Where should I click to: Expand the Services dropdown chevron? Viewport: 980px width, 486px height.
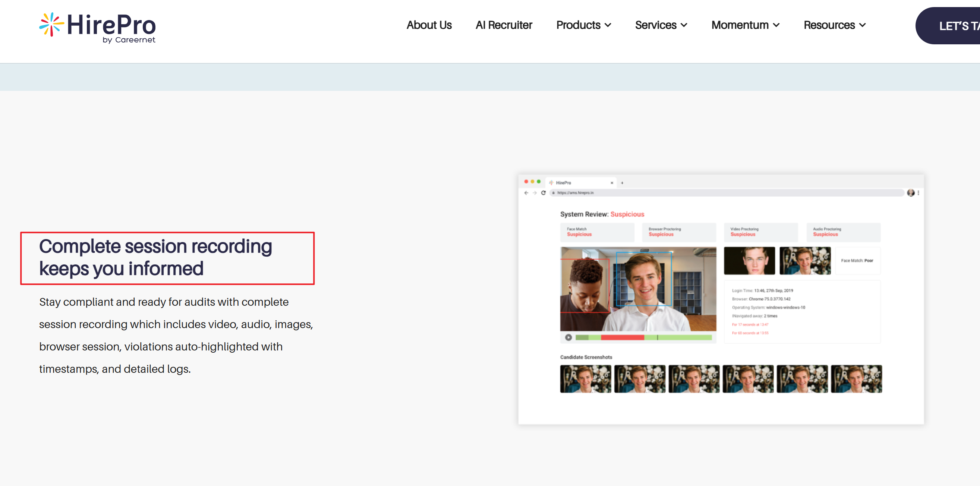(684, 25)
